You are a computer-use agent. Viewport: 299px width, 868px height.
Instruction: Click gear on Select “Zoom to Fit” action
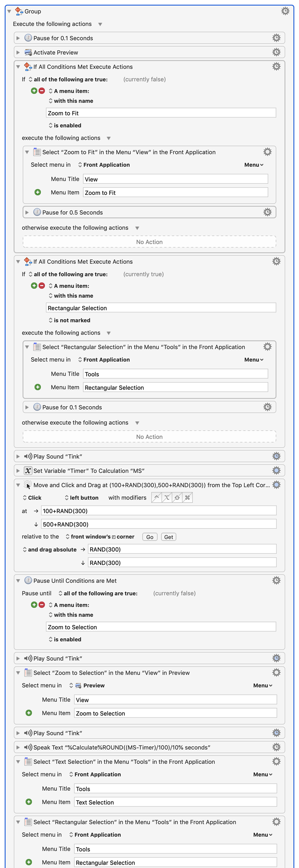click(x=267, y=152)
